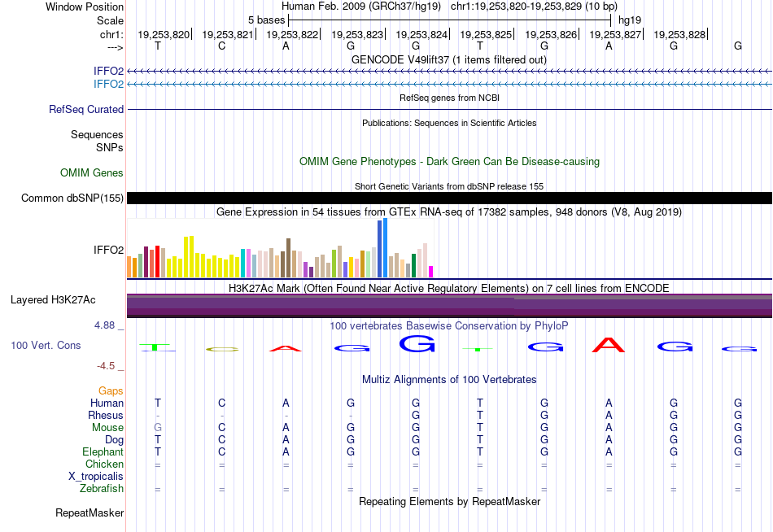Click the IFFO2 label beside GTEx chart

[108, 250]
